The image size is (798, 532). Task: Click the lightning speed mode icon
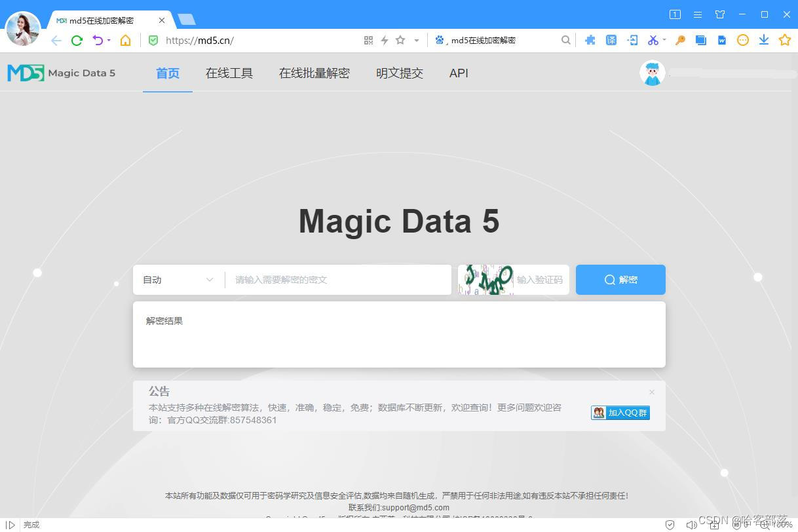click(385, 41)
